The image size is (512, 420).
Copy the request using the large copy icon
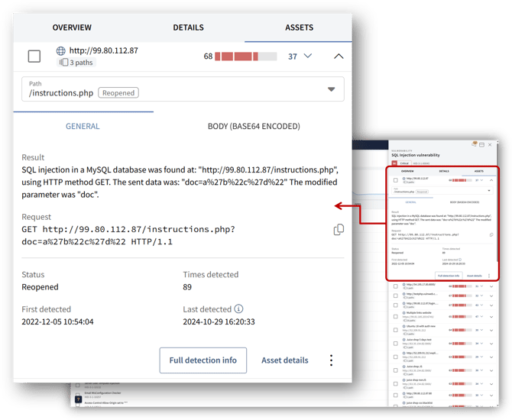tap(339, 230)
